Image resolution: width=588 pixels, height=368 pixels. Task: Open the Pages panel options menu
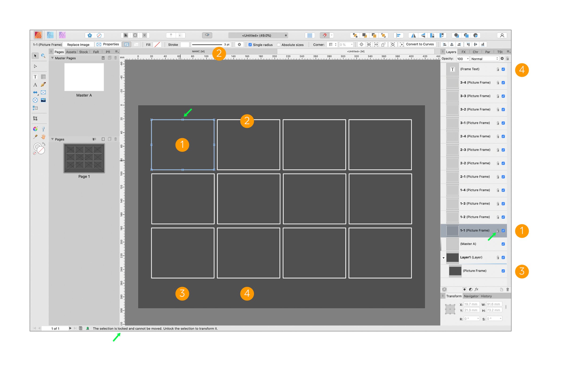pos(117,52)
